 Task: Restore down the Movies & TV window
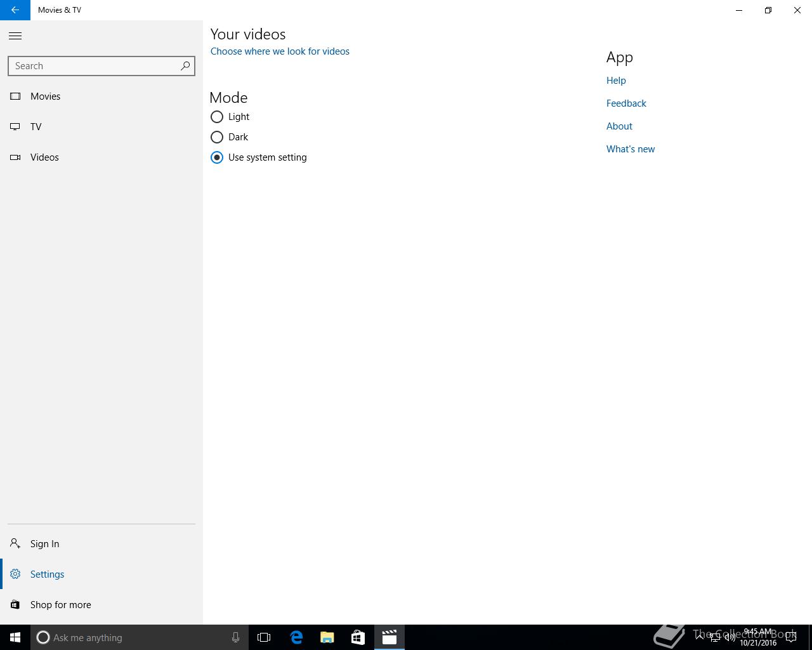(768, 10)
